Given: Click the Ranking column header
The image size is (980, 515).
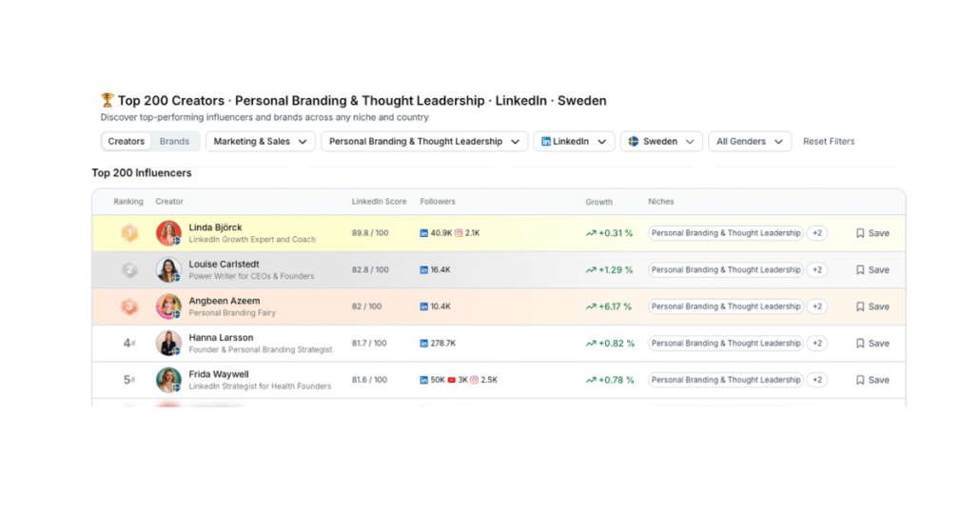Looking at the screenshot, I should [128, 201].
